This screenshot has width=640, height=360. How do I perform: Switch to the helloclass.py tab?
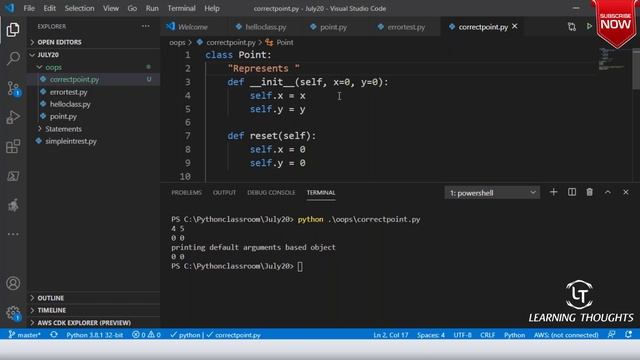pyautogui.click(x=265, y=27)
